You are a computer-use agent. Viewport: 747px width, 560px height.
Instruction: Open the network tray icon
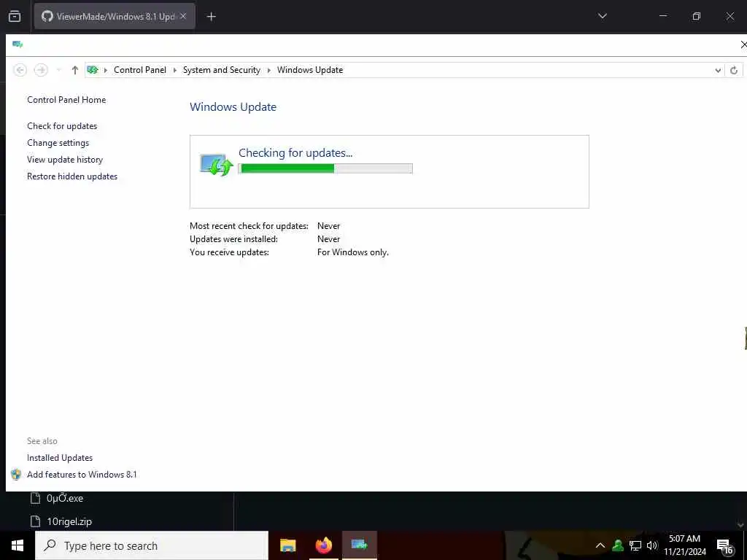(x=635, y=545)
